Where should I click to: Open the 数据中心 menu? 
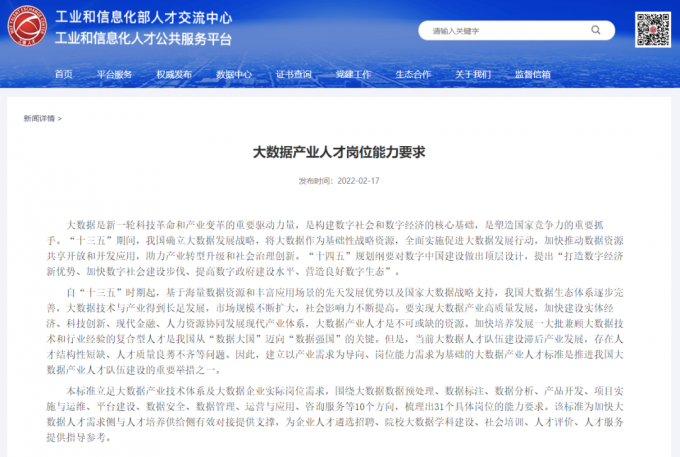click(x=234, y=74)
